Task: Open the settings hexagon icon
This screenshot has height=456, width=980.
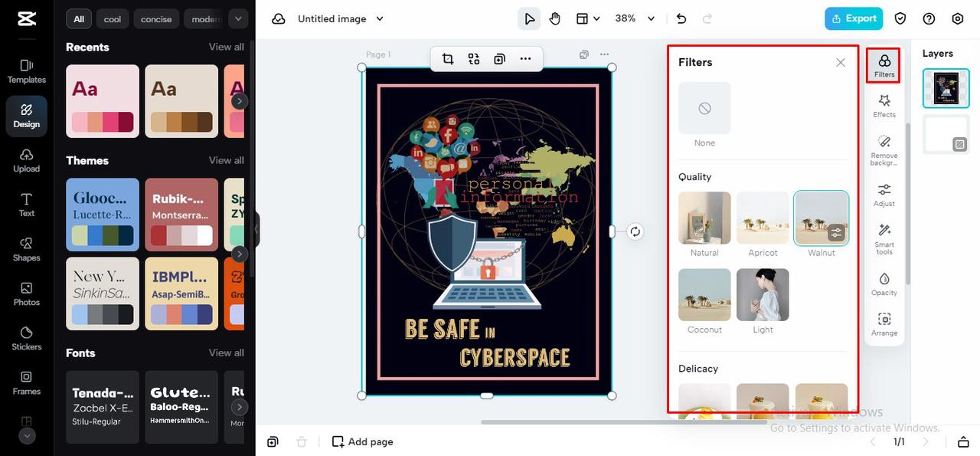Action: pos(958,18)
